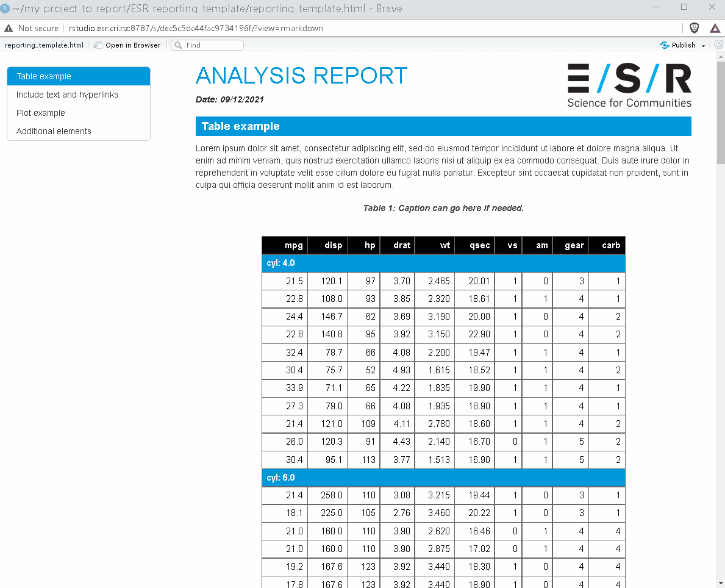725x588 pixels.
Task: Click the magnifier icon in Find box
Action: pos(178,45)
